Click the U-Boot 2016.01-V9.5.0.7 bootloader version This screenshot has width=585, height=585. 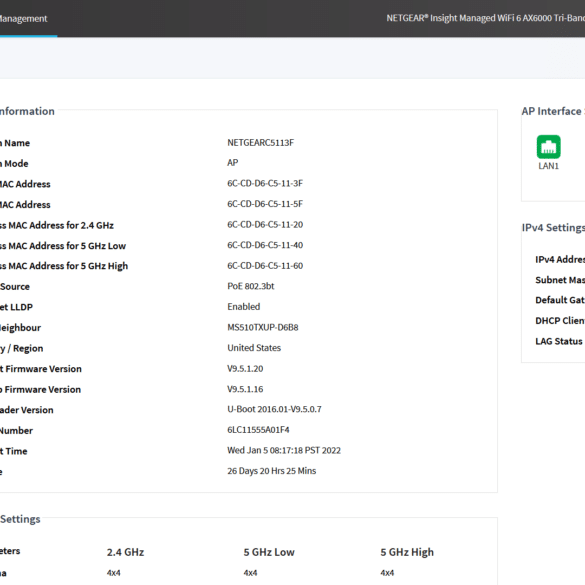pyautogui.click(x=274, y=409)
